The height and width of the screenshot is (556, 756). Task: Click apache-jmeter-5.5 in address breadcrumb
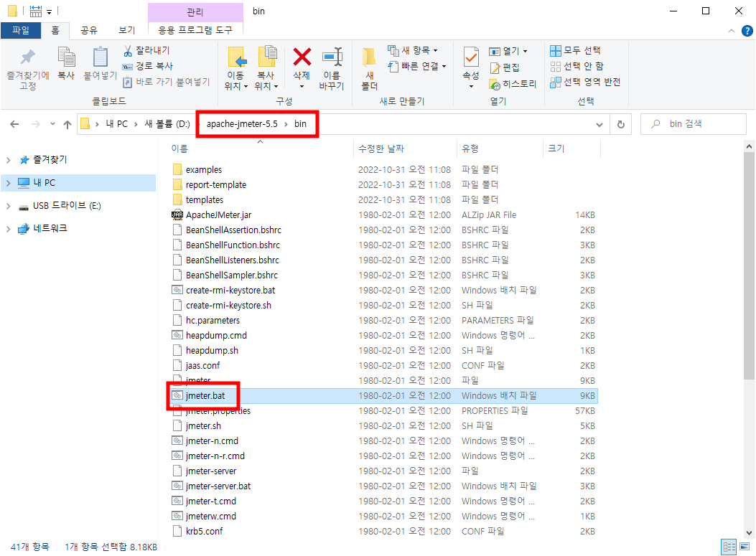click(242, 124)
